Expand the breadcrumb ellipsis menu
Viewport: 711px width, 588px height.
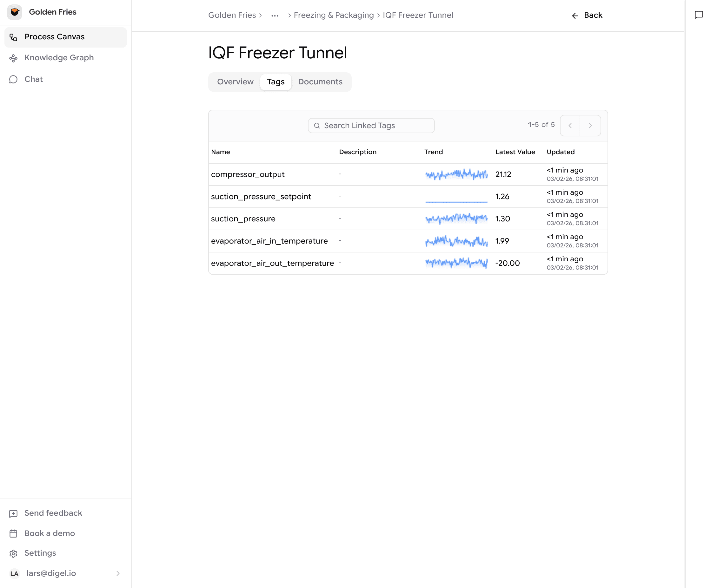coord(275,16)
